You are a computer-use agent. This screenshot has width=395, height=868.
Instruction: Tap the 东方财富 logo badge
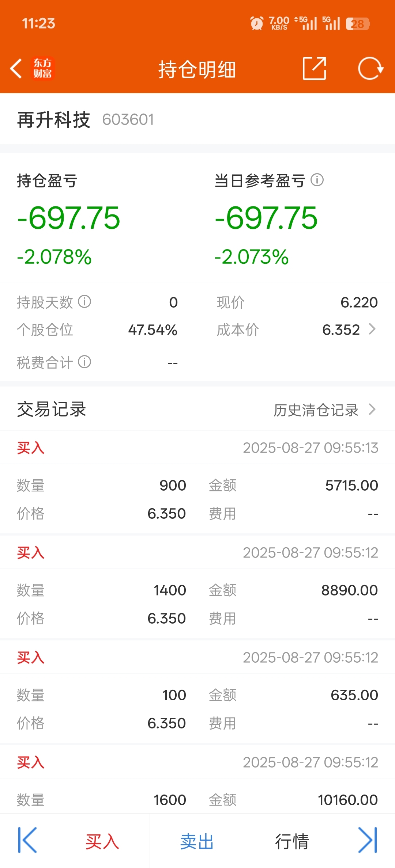point(42,68)
